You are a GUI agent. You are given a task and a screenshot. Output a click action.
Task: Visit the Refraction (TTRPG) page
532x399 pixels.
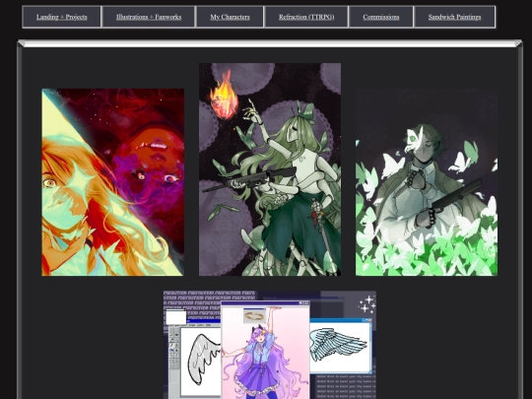[x=306, y=17]
